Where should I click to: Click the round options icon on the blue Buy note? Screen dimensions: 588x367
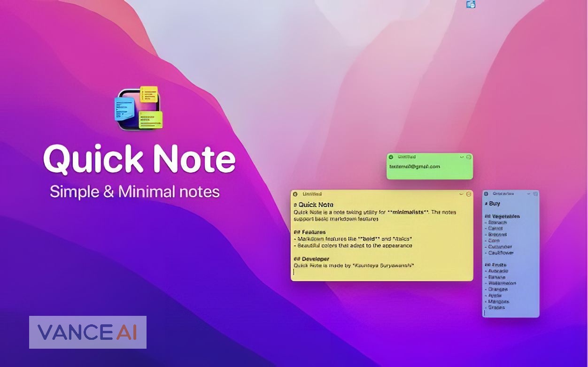pos(535,193)
